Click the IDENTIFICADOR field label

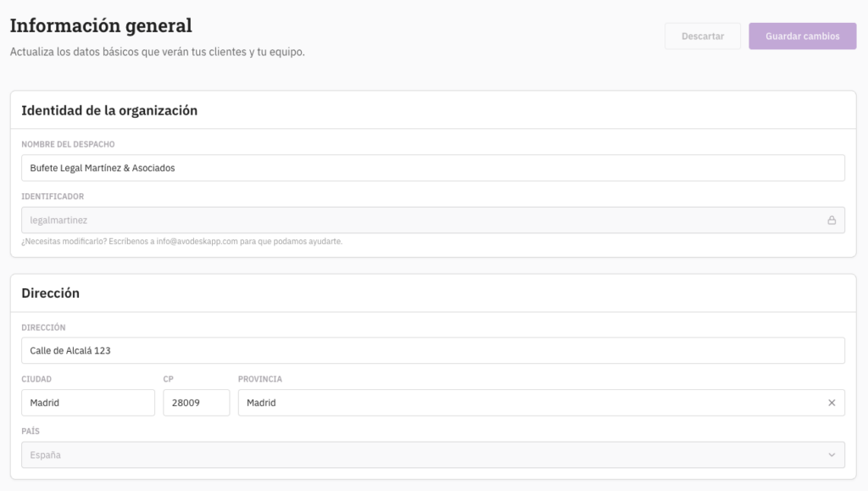(x=53, y=197)
